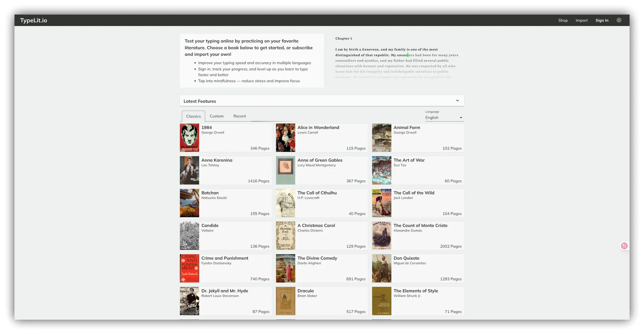Screen dimensions: 644x334
Task: Open the Language dropdown set to English
Action: (444, 118)
